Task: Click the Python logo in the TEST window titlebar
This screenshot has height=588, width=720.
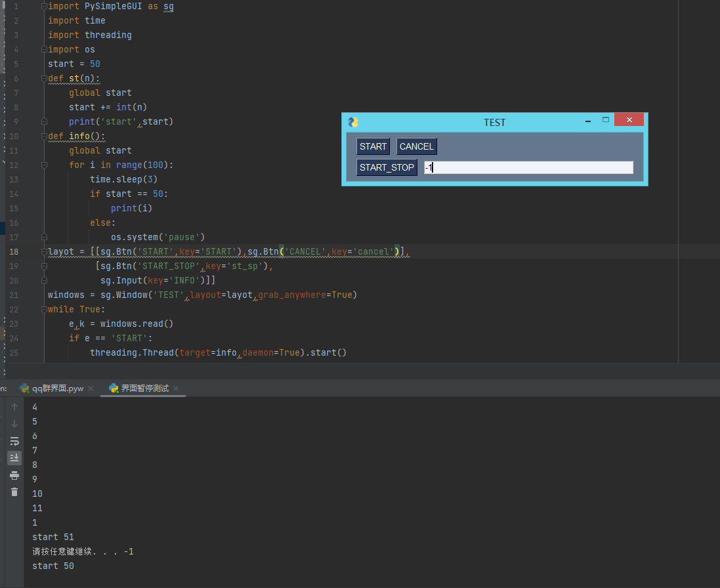Action: point(352,122)
